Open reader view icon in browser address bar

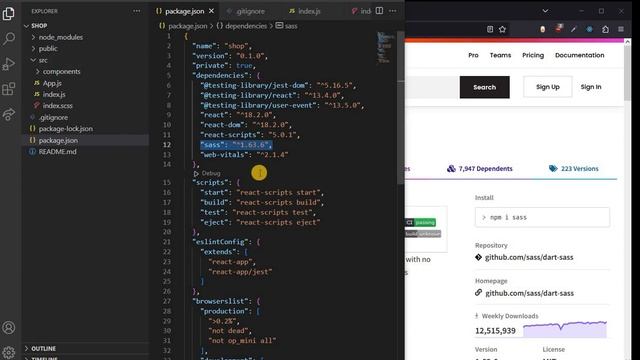(490, 29)
